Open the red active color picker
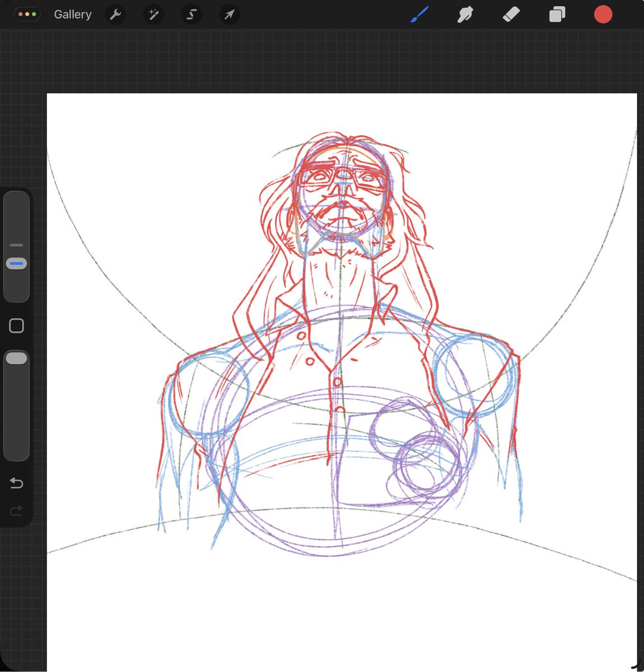Image resolution: width=644 pixels, height=672 pixels. tap(603, 15)
